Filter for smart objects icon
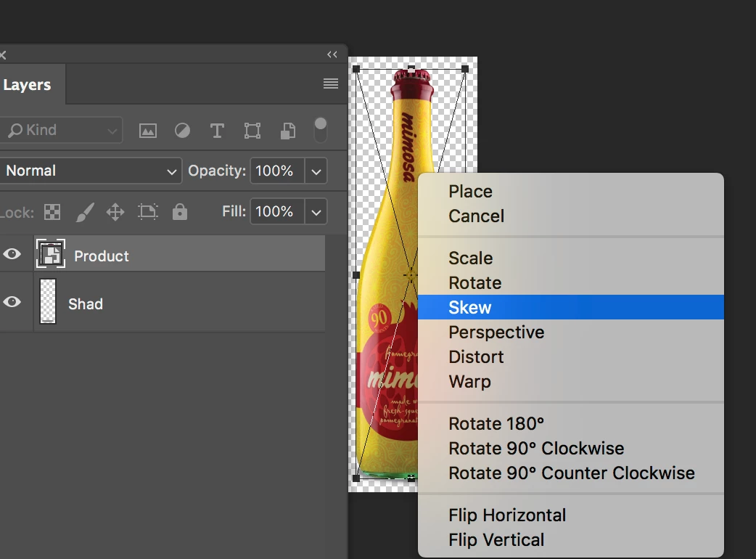Screen dimensions: 756x559 click(x=288, y=131)
